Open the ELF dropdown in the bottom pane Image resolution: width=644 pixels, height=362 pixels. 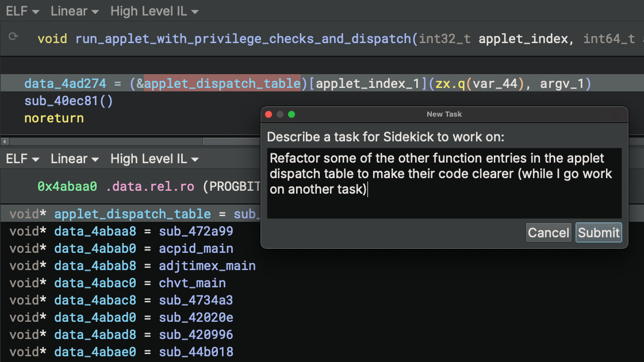tap(21, 159)
